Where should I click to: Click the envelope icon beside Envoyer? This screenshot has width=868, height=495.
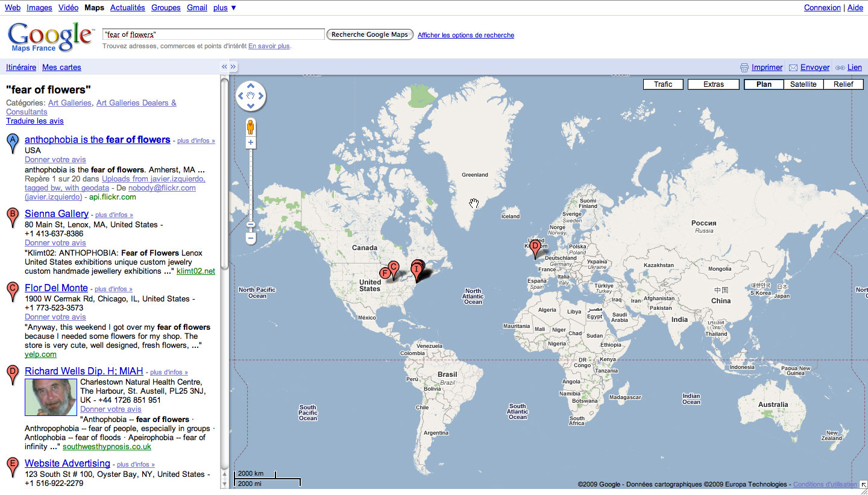tap(793, 68)
